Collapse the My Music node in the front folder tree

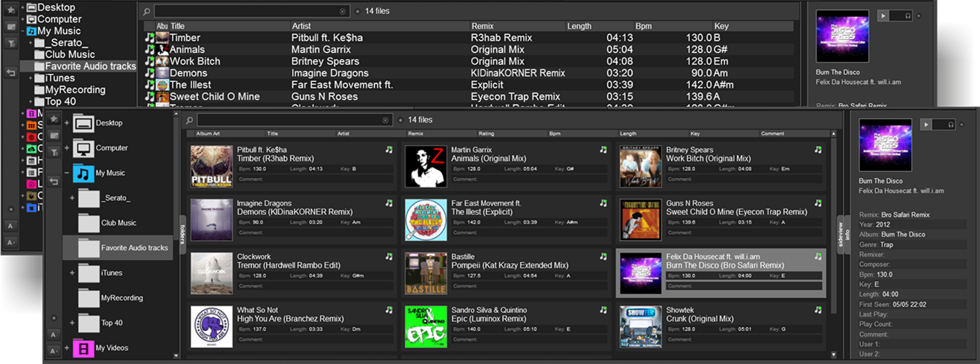pyautogui.click(x=66, y=173)
